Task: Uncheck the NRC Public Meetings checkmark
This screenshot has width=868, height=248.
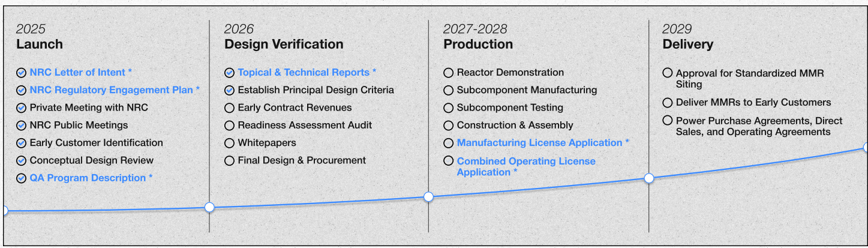Action: tap(21, 126)
